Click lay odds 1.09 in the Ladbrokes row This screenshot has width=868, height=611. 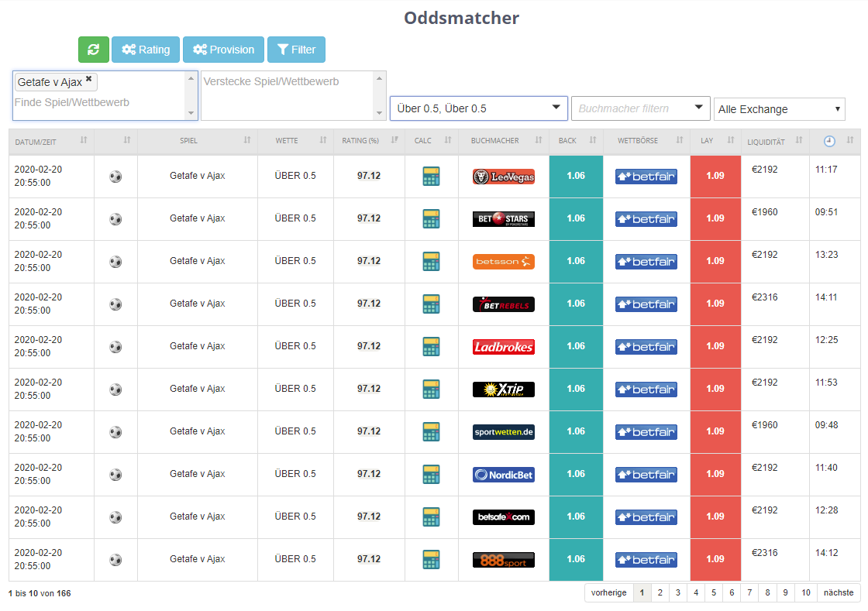[x=715, y=347]
